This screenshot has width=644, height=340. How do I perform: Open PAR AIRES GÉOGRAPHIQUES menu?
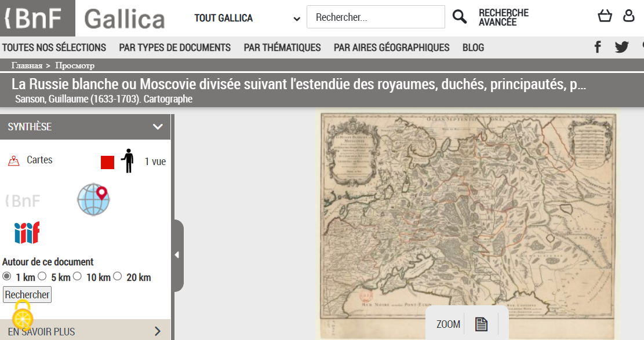pyautogui.click(x=391, y=47)
